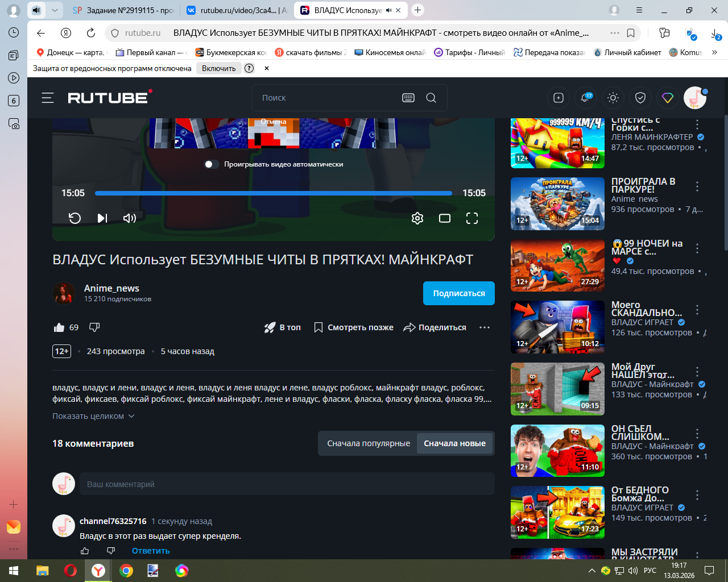The image size is (728, 582).
Task: Dismiss the malware protection notice bar
Action: click(266, 68)
